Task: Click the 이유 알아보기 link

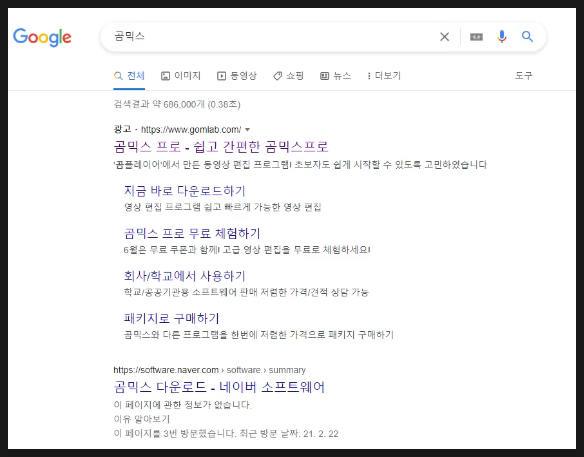Action: 142,419
